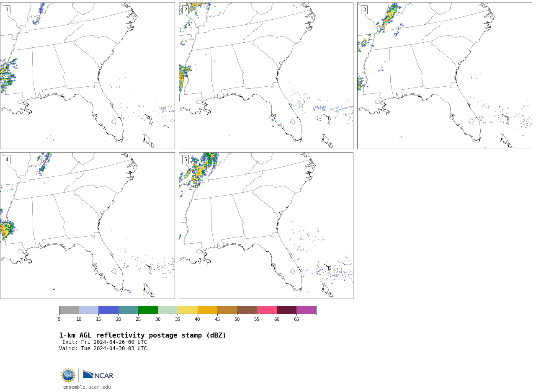Click the colorbar tick label 5
The height and width of the screenshot is (392, 536).
59,320
